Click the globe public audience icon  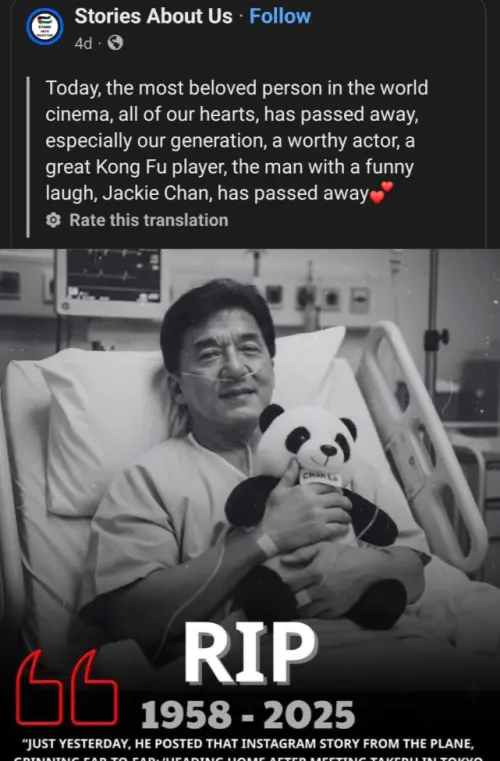115,43
